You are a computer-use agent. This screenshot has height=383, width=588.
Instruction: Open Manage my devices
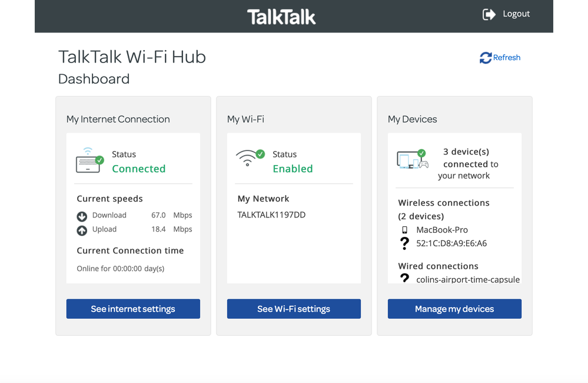(454, 309)
